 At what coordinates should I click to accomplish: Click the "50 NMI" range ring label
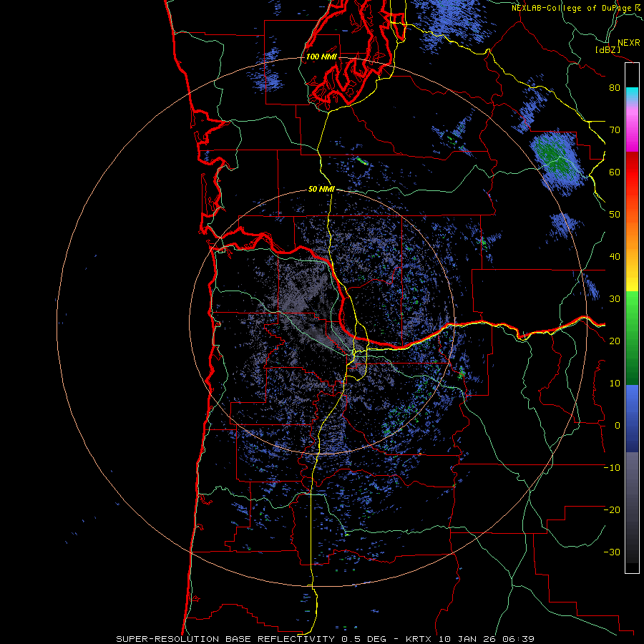(321, 190)
